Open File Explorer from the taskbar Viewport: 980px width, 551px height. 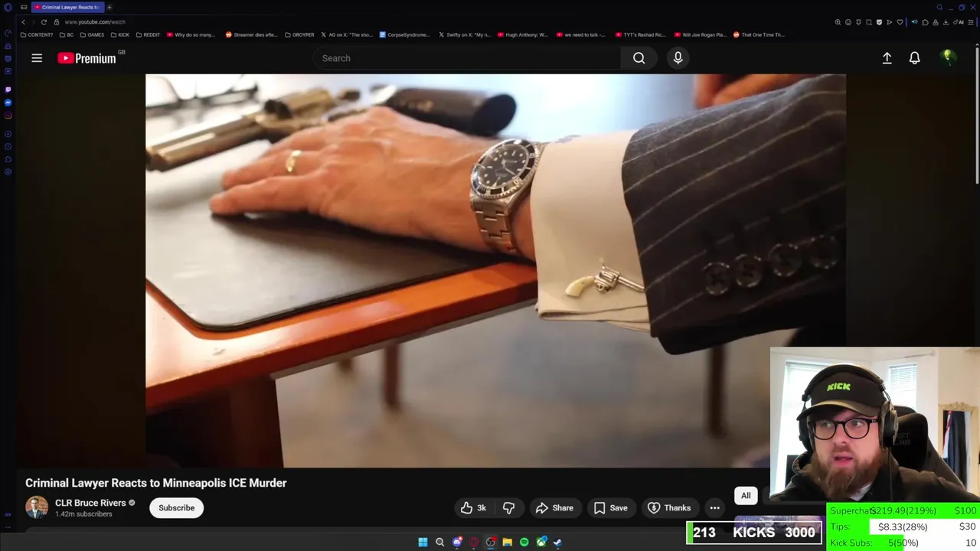(x=507, y=542)
